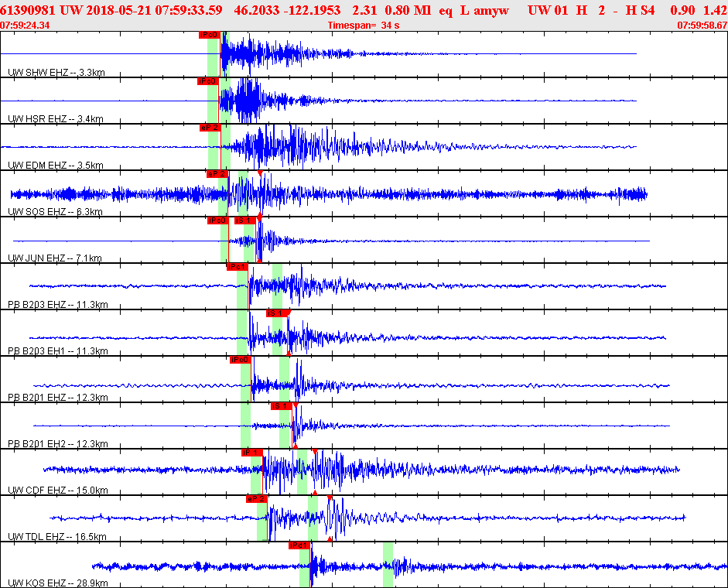
Task: Click the red S marker triangle atop CDF trace
Action: click(315, 452)
